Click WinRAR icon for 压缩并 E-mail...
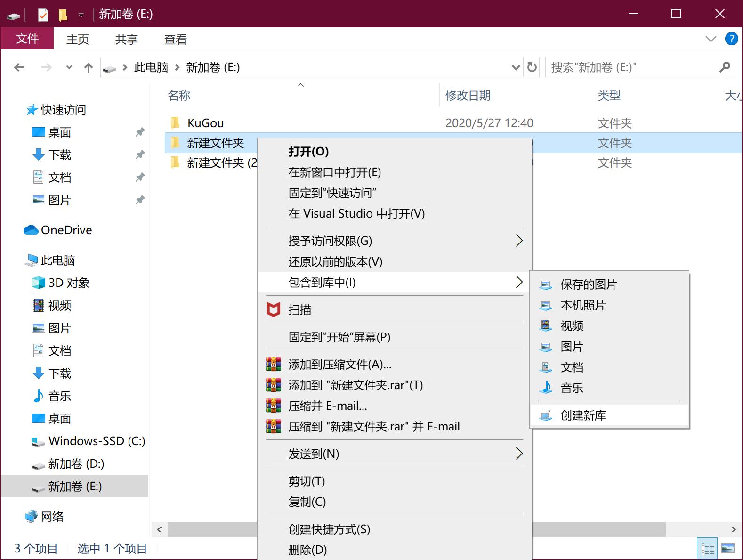743x560 pixels. coord(274,406)
